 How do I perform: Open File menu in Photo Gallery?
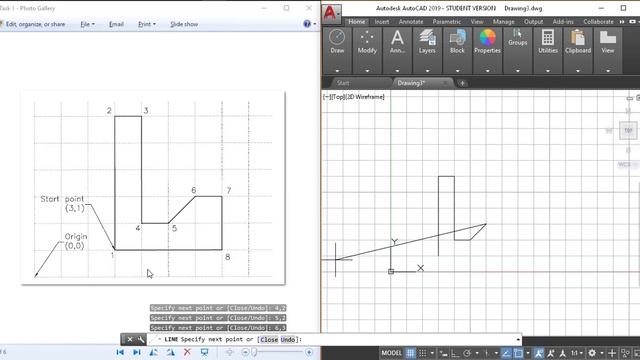[87, 24]
